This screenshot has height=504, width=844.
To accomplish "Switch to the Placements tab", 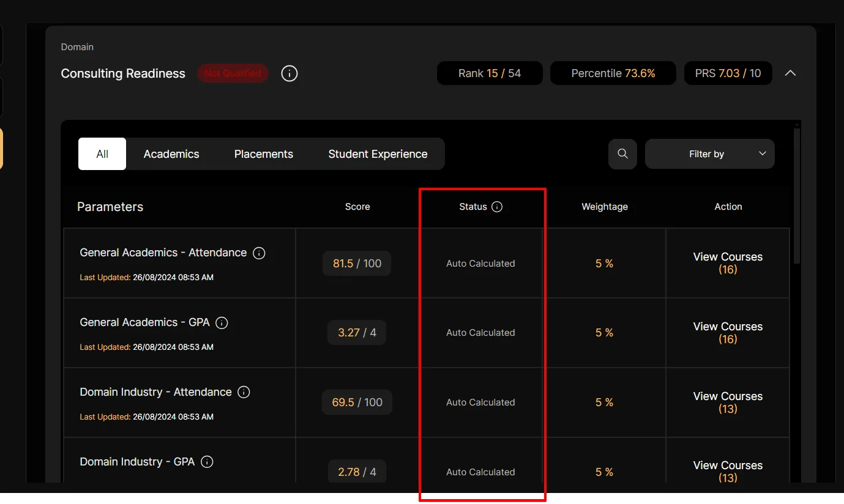I will (263, 154).
